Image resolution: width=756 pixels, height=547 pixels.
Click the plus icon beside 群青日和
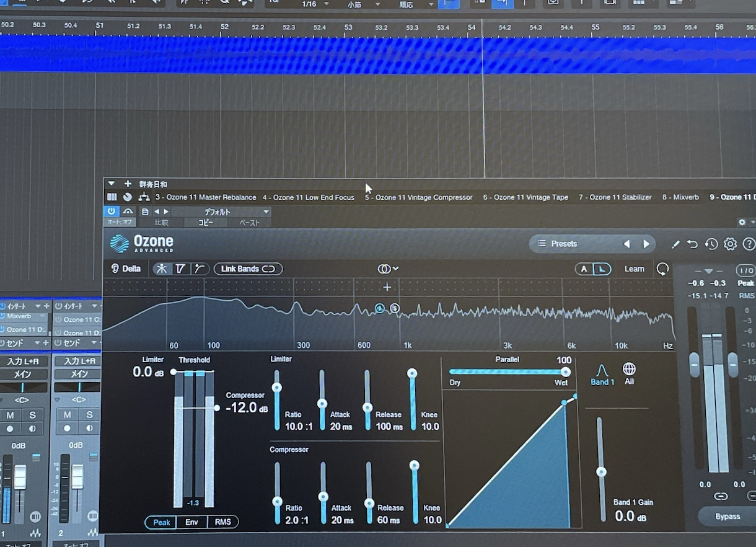[128, 184]
